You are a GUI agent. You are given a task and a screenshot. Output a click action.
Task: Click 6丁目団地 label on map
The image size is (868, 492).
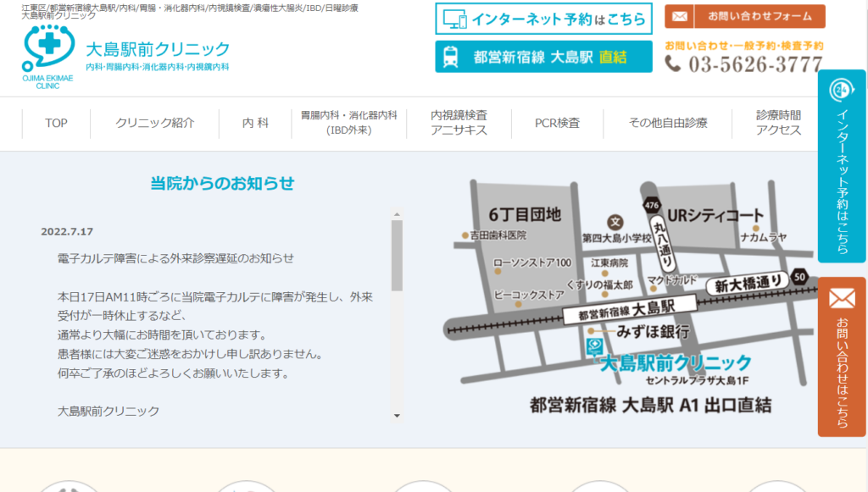point(525,214)
